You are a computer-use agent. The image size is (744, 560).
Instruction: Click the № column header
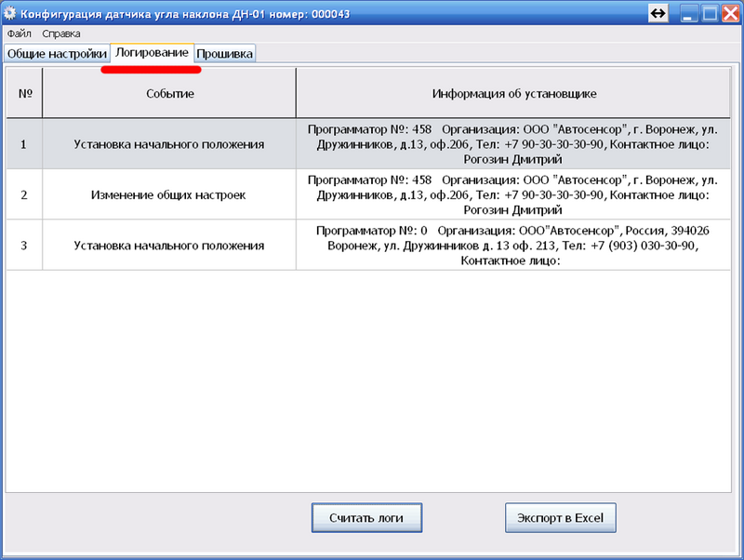[x=25, y=93]
